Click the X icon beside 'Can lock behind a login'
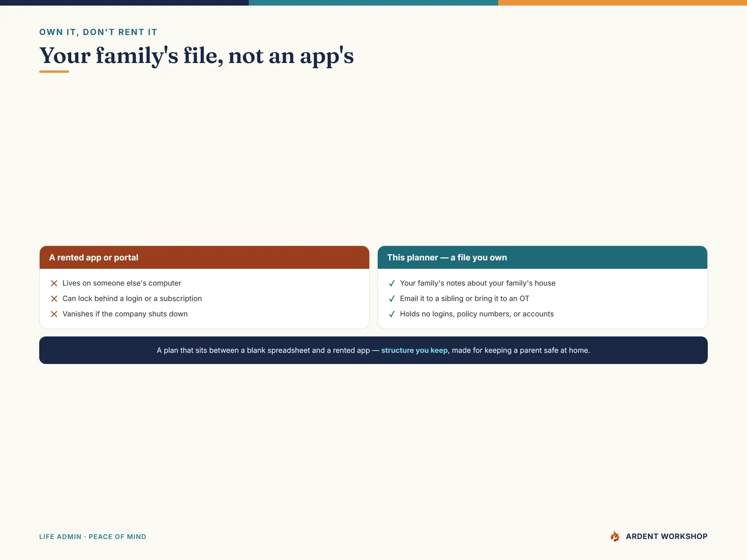The height and width of the screenshot is (560, 747). pos(54,299)
